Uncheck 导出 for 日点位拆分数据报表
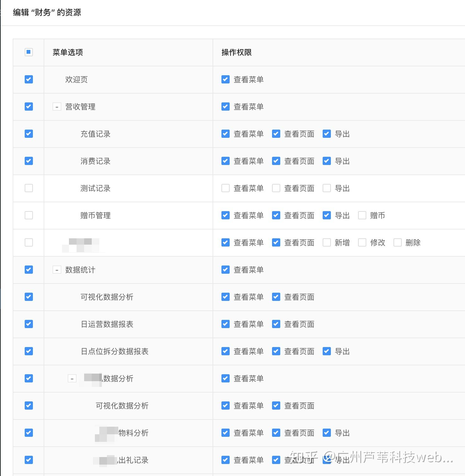Image resolution: width=465 pixels, height=476 pixels. tap(326, 351)
